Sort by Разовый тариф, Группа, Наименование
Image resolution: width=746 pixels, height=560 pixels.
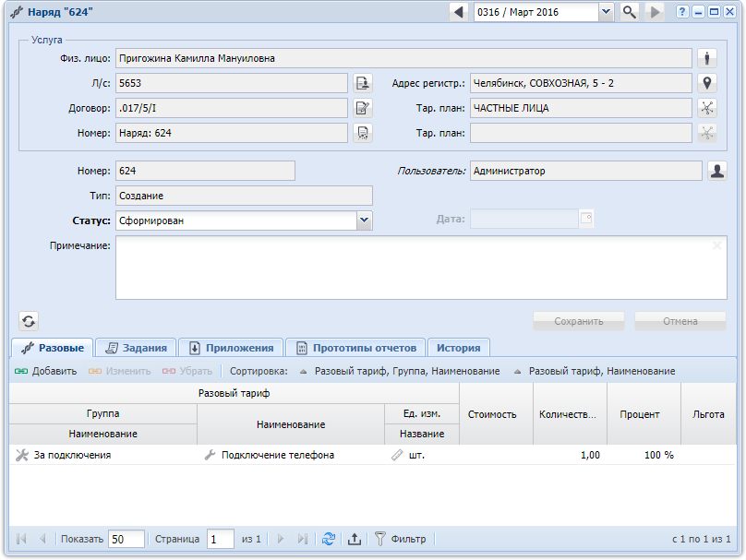pos(400,371)
